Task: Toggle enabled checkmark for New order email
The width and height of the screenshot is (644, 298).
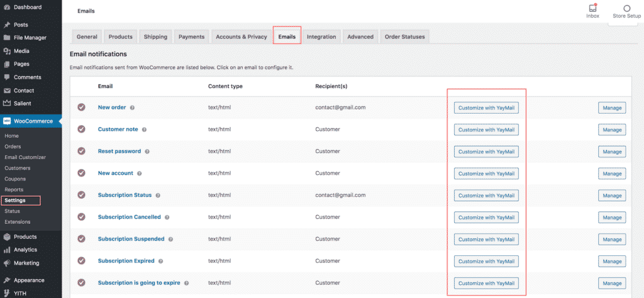Action: (x=81, y=107)
